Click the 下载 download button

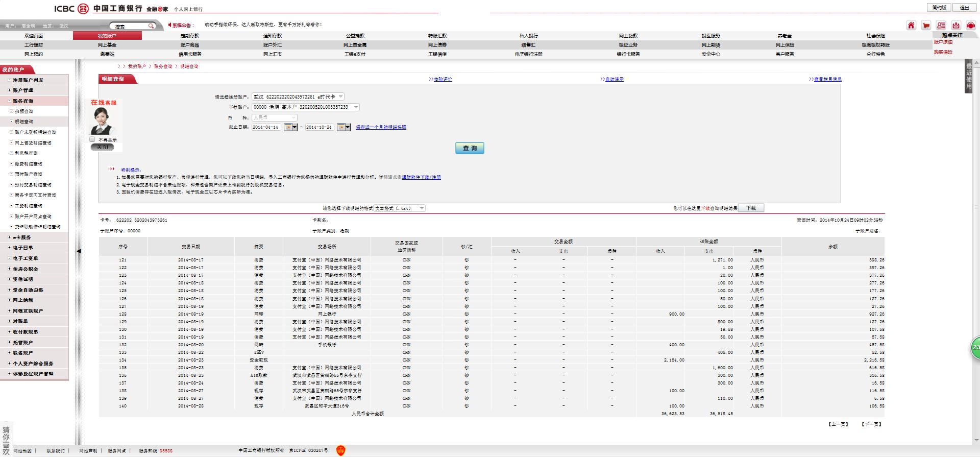click(751, 208)
